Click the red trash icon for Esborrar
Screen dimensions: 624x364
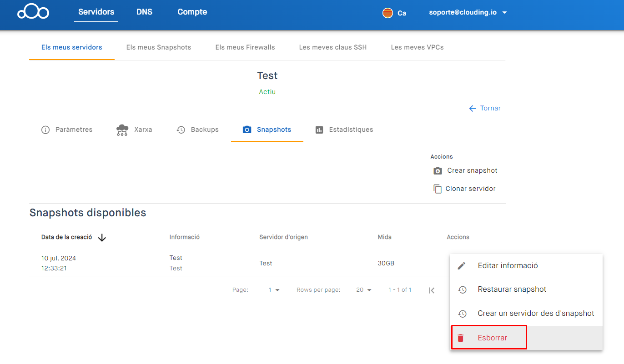[x=461, y=338]
